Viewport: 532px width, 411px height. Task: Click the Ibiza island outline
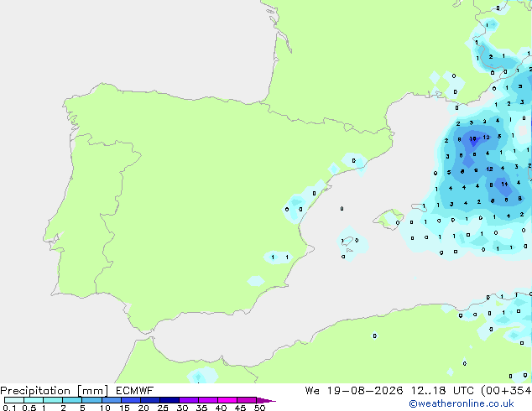point(347,241)
